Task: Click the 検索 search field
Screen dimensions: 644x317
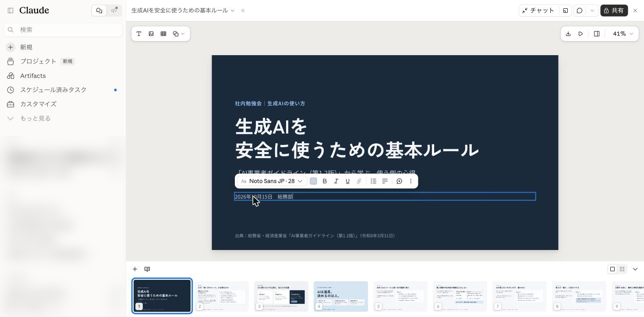Action: click(x=63, y=30)
